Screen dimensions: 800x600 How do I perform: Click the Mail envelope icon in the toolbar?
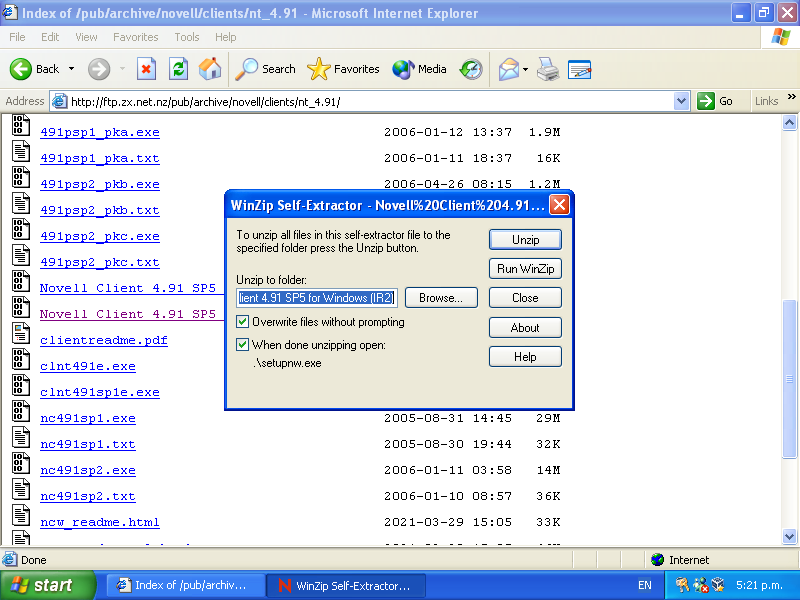pyautogui.click(x=509, y=69)
